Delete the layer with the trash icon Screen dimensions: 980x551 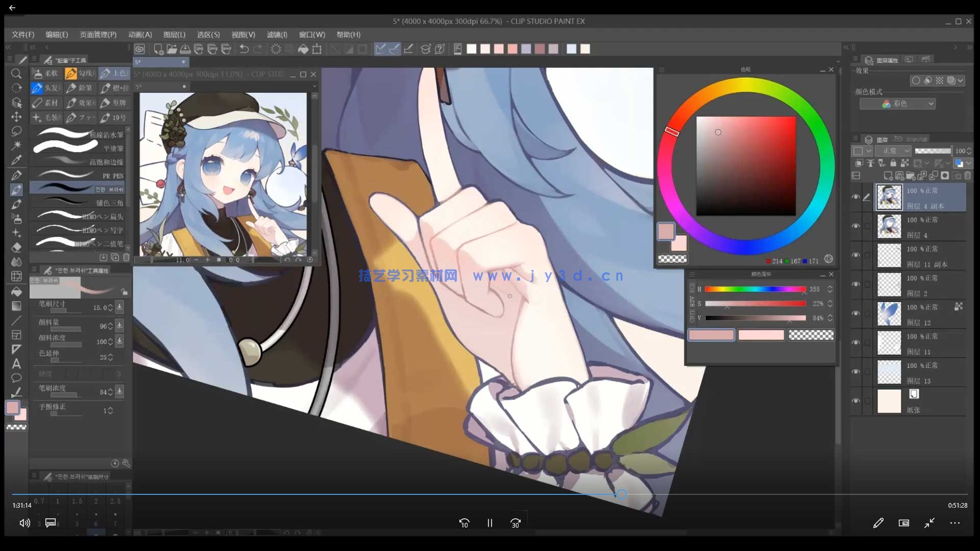[x=967, y=176]
